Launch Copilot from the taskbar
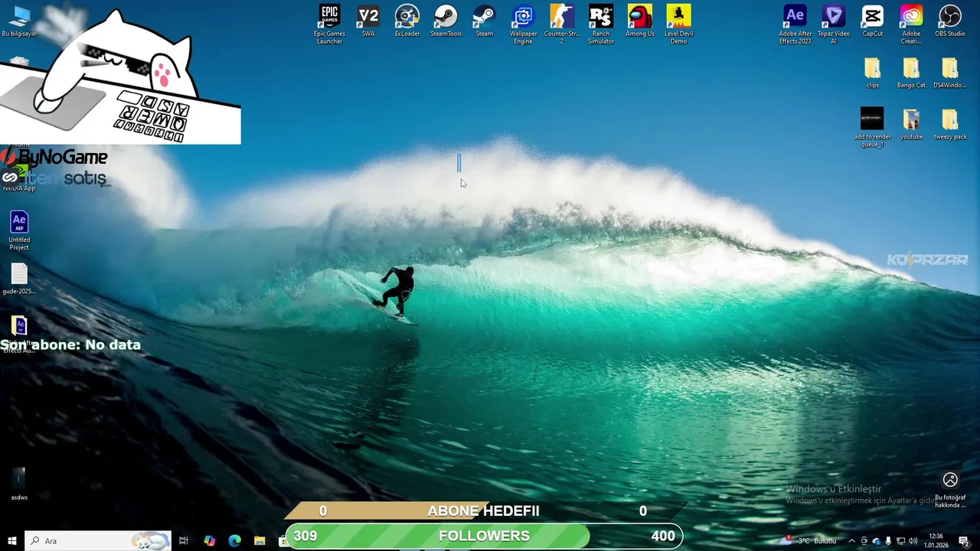 (x=210, y=541)
